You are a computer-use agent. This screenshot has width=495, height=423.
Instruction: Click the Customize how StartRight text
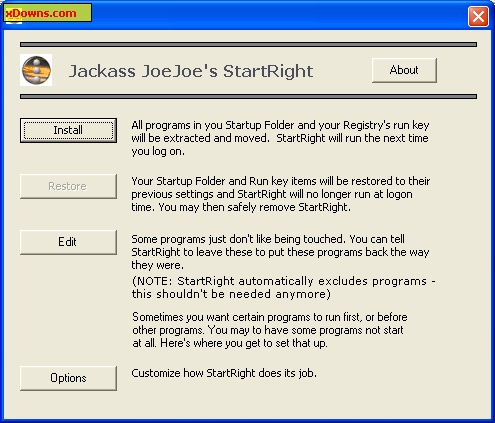pyautogui.click(x=224, y=373)
